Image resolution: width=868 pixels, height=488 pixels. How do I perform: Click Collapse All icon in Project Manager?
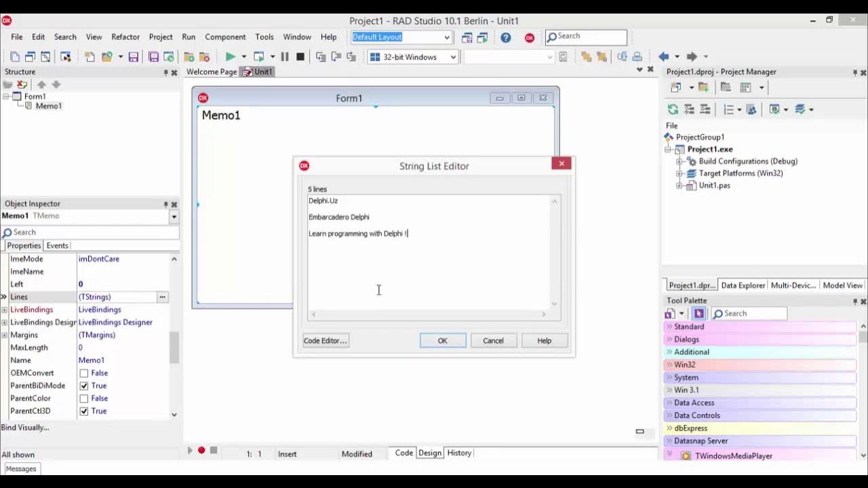(705, 109)
